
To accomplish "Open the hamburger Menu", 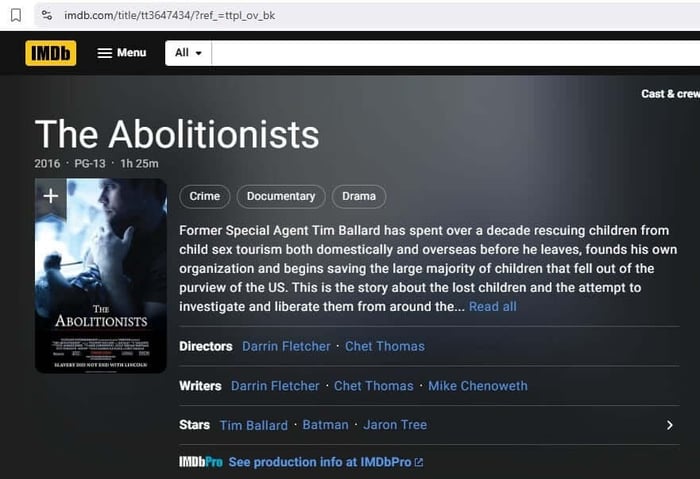I will [121, 53].
